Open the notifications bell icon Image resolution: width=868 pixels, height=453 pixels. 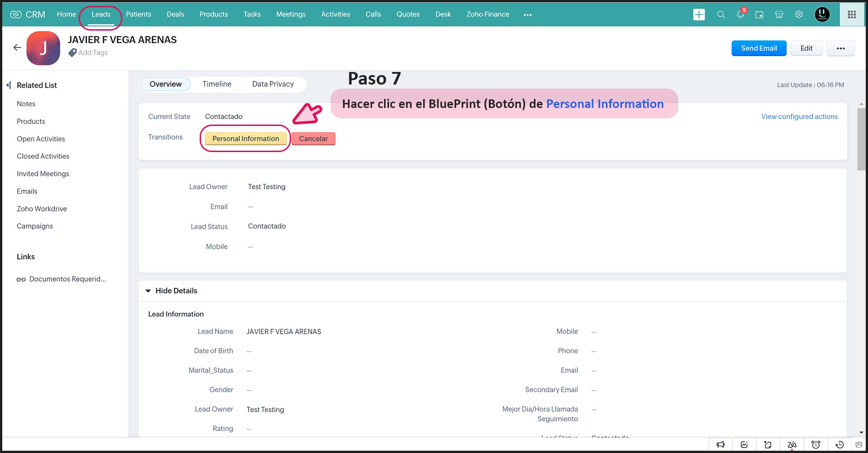[740, 14]
